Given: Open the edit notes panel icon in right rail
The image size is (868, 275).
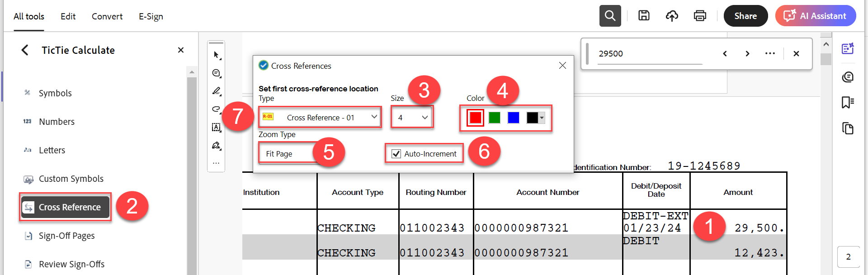Looking at the screenshot, I should 848,48.
